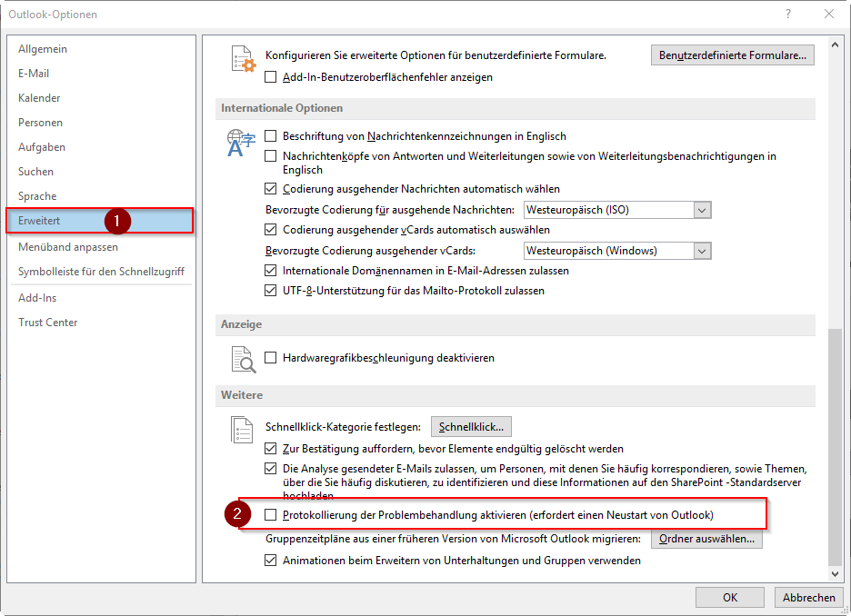Select Kalender in the options sidebar
The image size is (851, 616).
(x=39, y=98)
